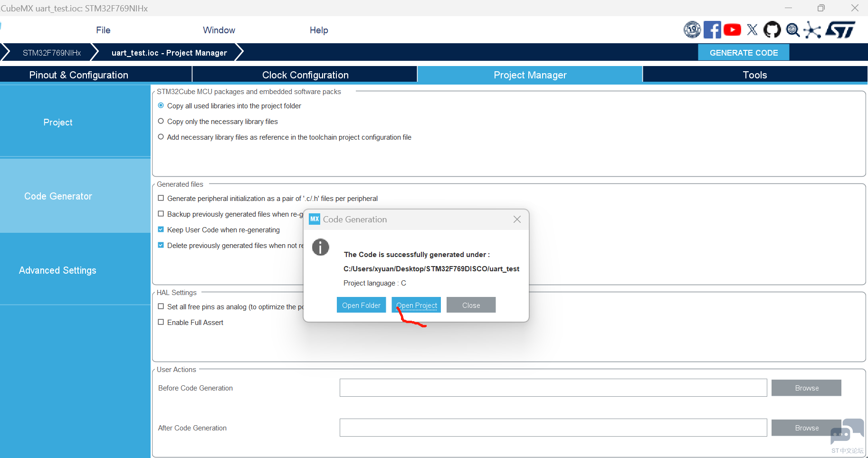Close the Code Generation dialog with X
Image resolution: width=868 pixels, height=458 pixels.
517,219
